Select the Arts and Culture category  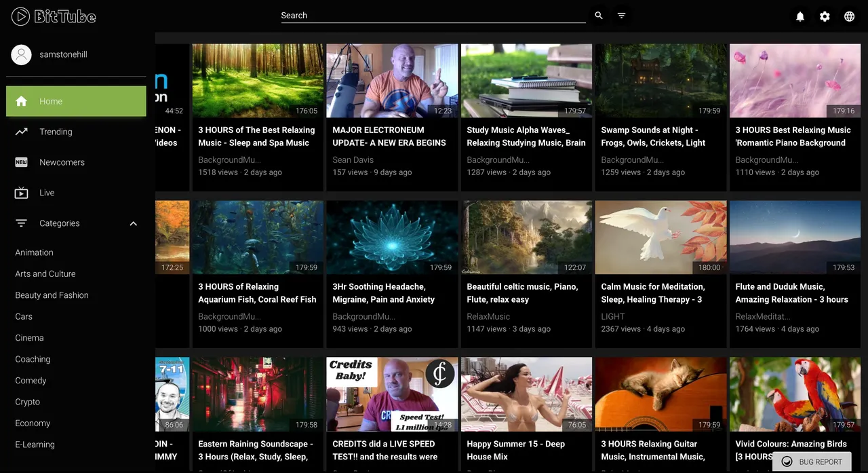tap(45, 273)
